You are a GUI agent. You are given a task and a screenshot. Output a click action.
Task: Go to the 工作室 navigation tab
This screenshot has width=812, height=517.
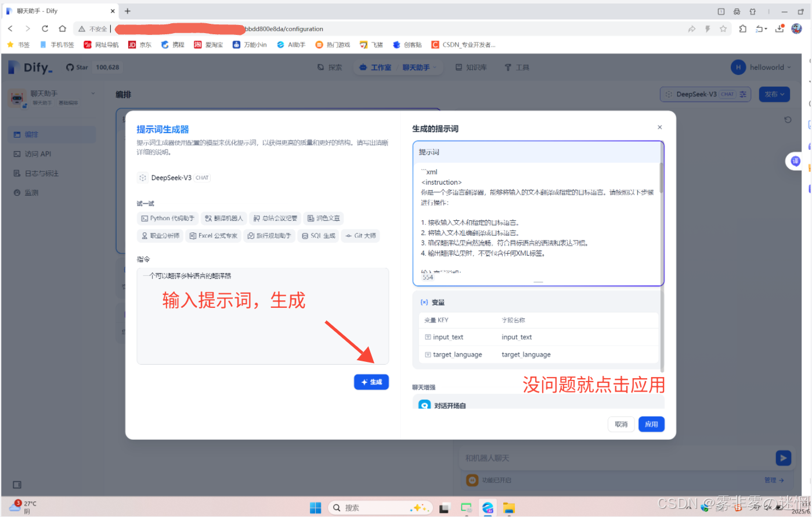tap(376, 67)
